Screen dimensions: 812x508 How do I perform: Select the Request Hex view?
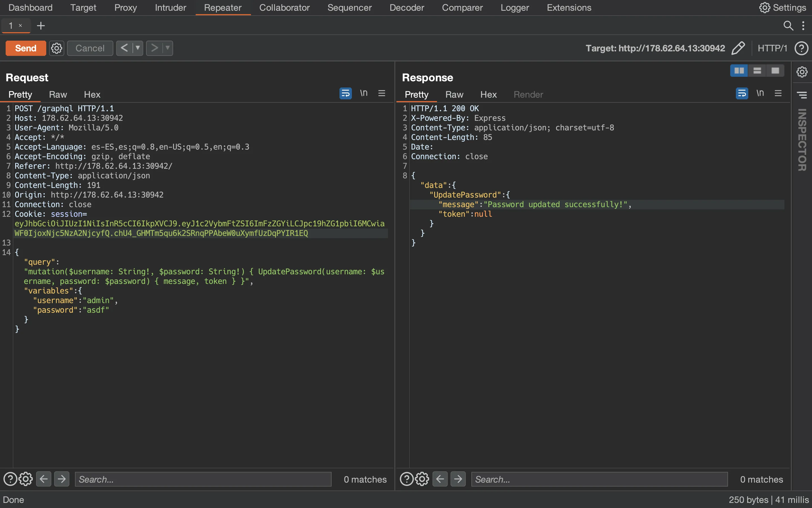pos(92,95)
